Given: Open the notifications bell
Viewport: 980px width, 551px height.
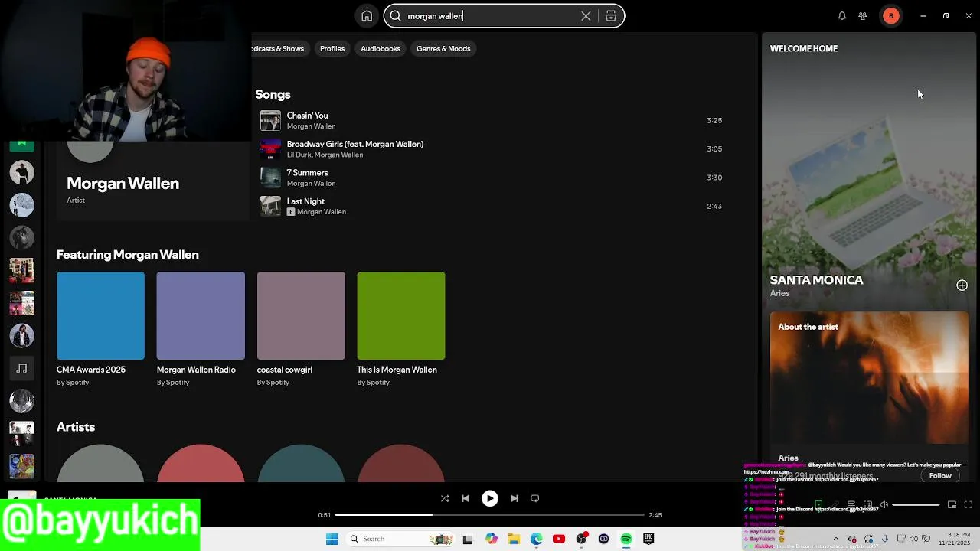Looking at the screenshot, I should [842, 16].
